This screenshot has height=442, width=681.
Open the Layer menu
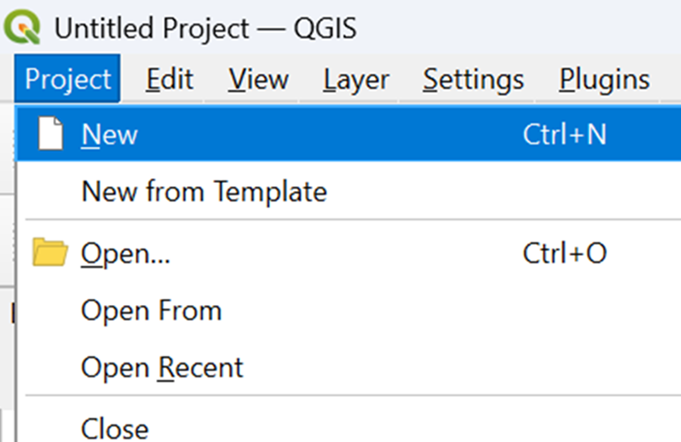click(x=355, y=79)
